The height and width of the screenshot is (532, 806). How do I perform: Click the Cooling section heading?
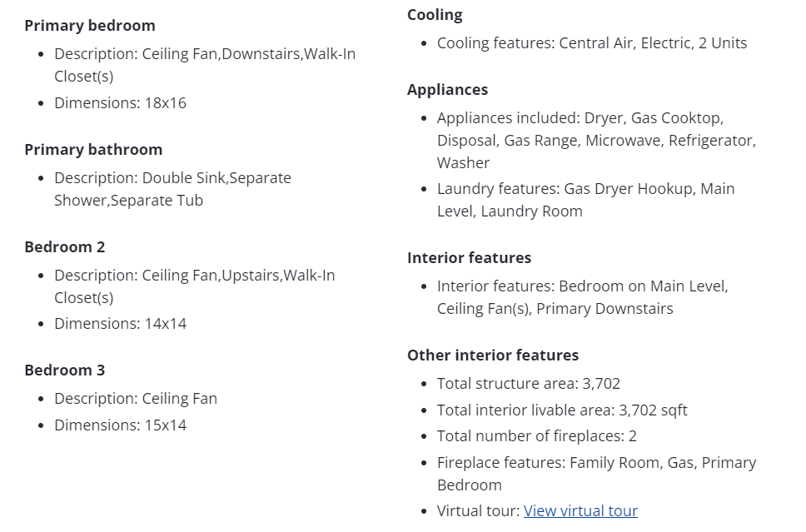point(435,15)
